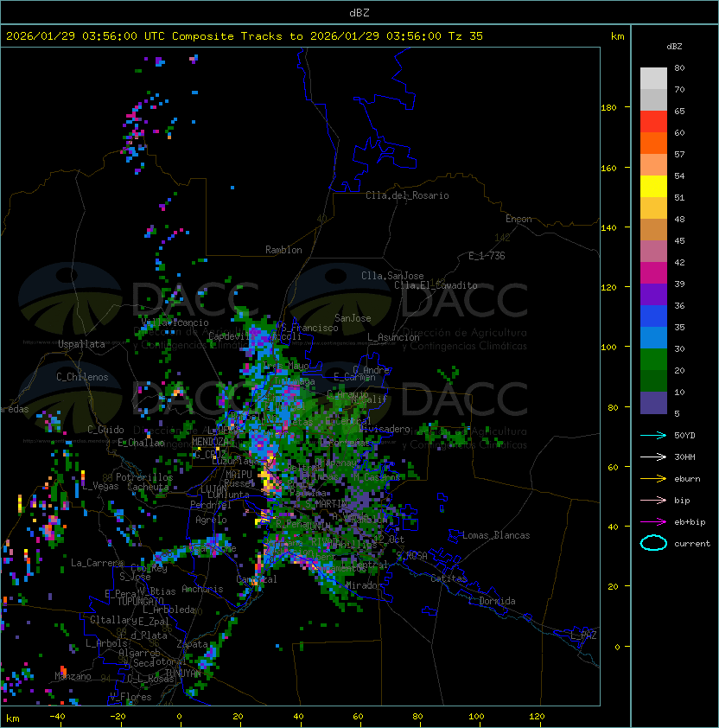Click the '30HM' legend label
The image size is (719, 728).
pyautogui.click(x=684, y=457)
